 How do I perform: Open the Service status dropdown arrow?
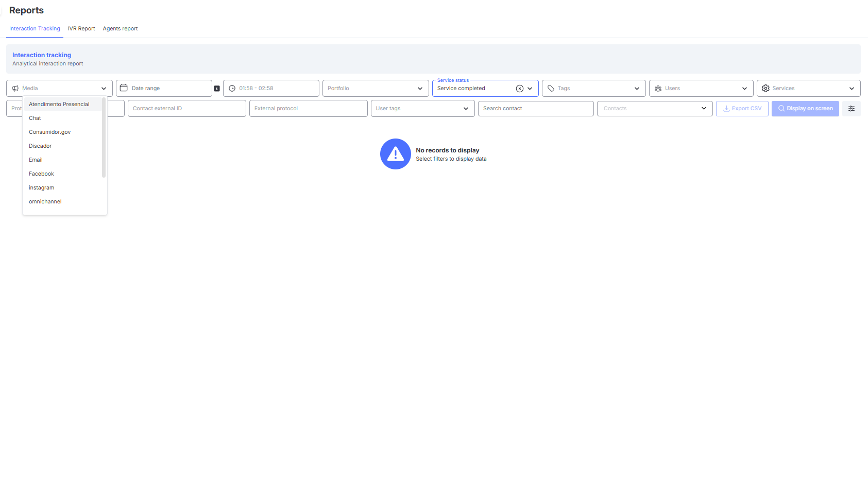pyautogui.click(x=530, y=89)
